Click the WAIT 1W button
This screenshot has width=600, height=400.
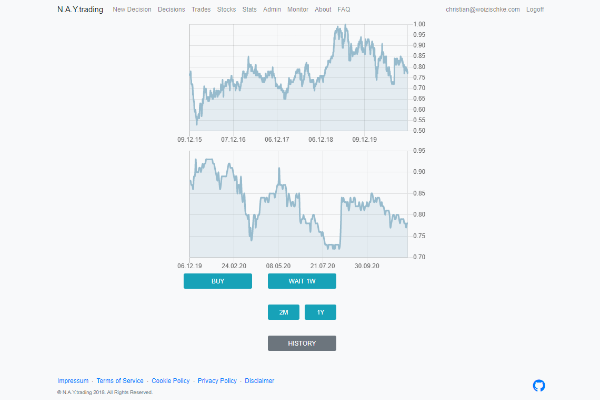click(302, 281)
